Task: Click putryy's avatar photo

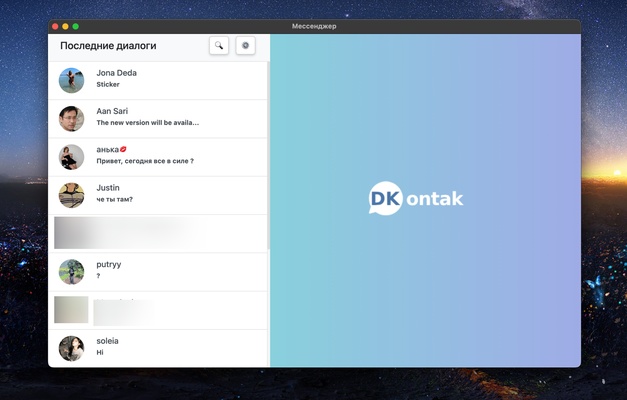Action: [x=72, y=272]
